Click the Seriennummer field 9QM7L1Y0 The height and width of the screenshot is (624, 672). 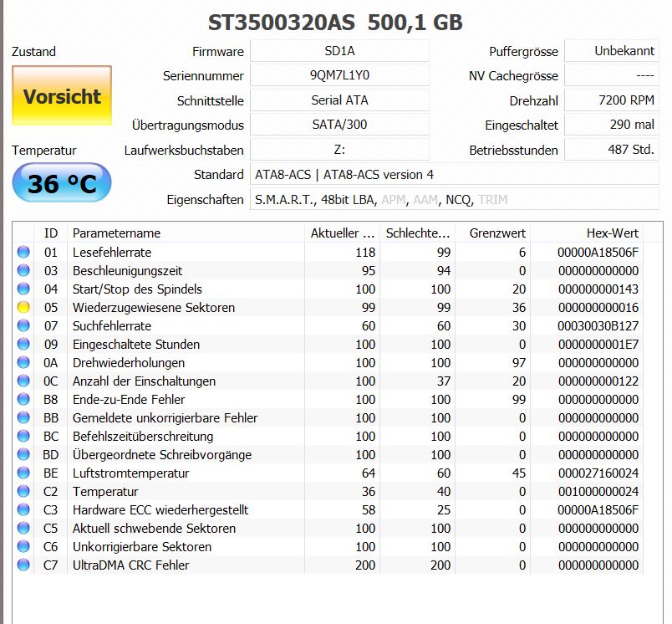[x=339, y=75]
